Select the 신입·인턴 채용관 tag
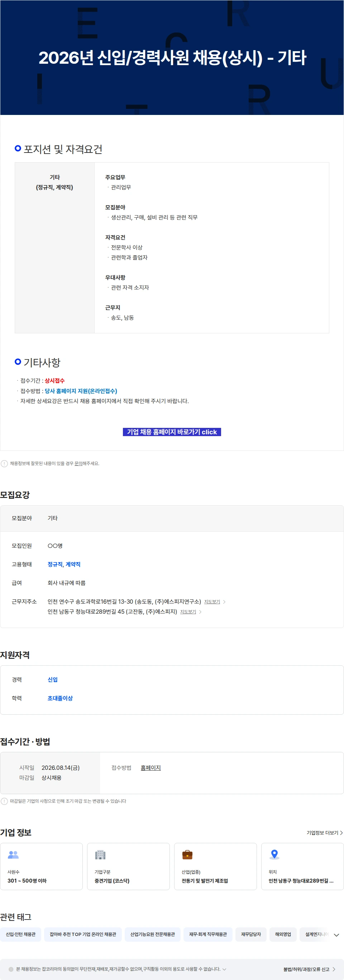 [20, 934]
